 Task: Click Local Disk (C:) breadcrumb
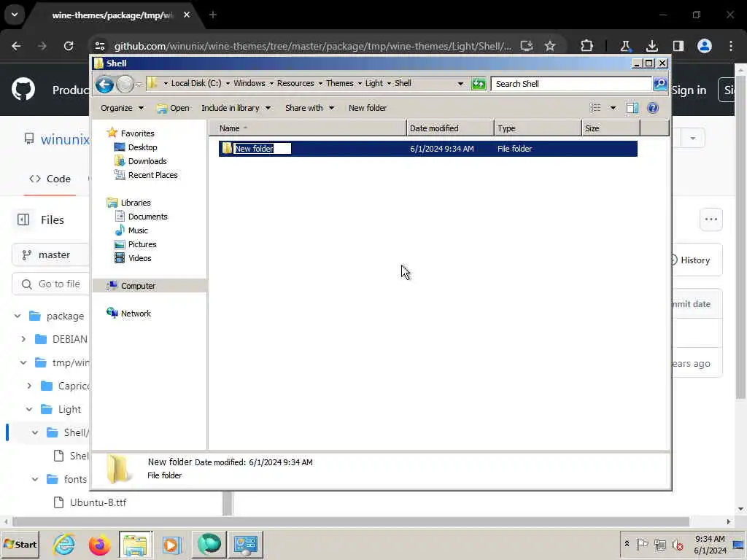click(196, 83)
